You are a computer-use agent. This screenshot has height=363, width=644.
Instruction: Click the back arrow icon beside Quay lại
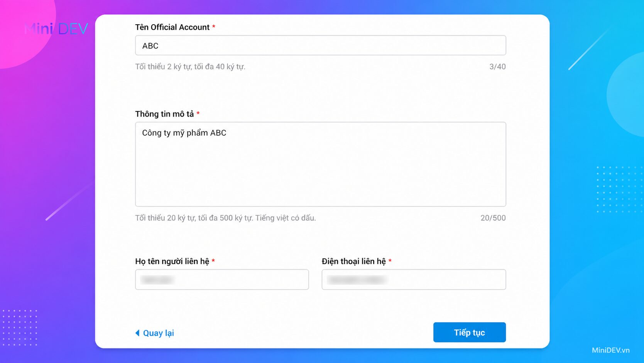coord(137,333)
